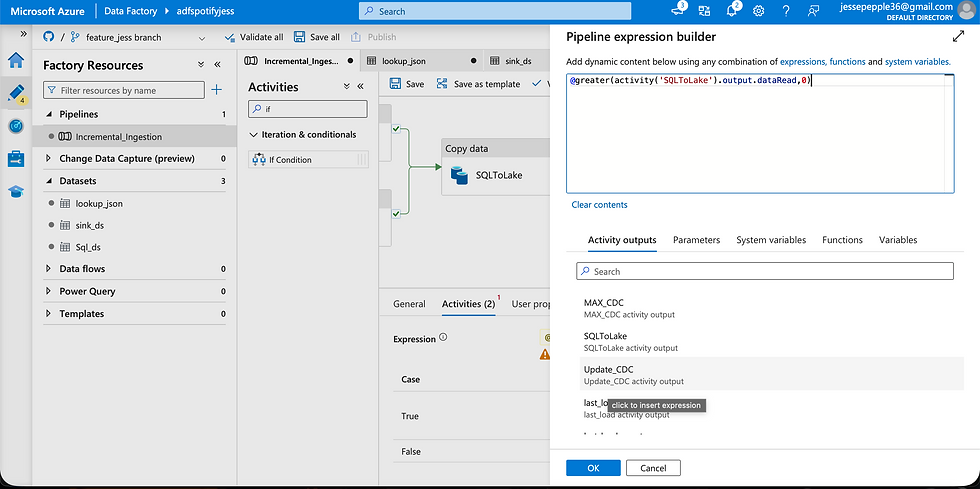Viewport: 980px width, 489px height.
Task: Open the Monitor hub icon
Action: 16,126
